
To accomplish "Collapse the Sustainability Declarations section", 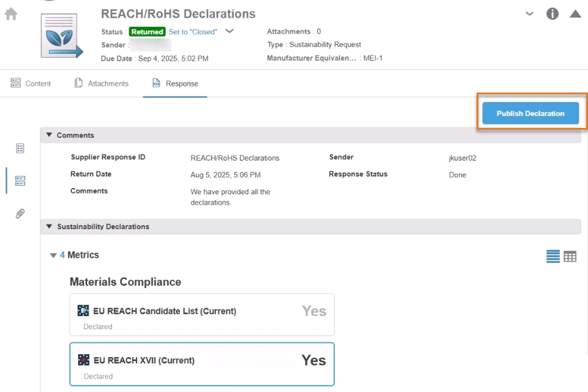I will 50,227.
